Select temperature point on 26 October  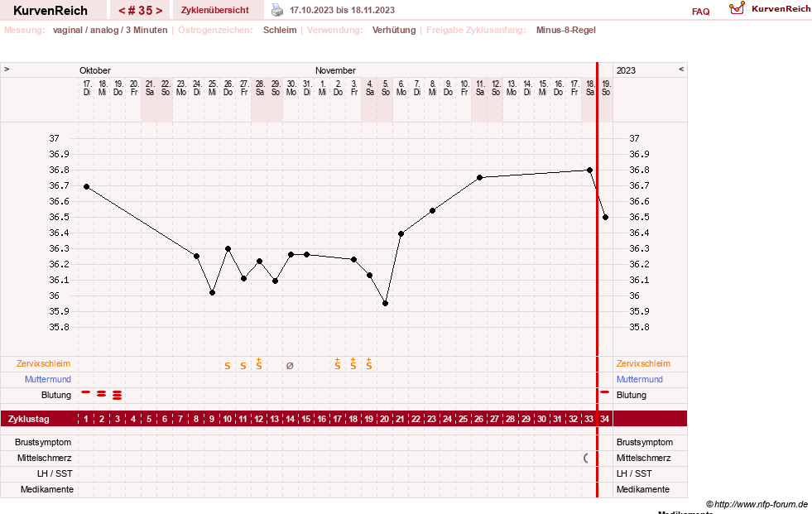[x=228, y=249]
